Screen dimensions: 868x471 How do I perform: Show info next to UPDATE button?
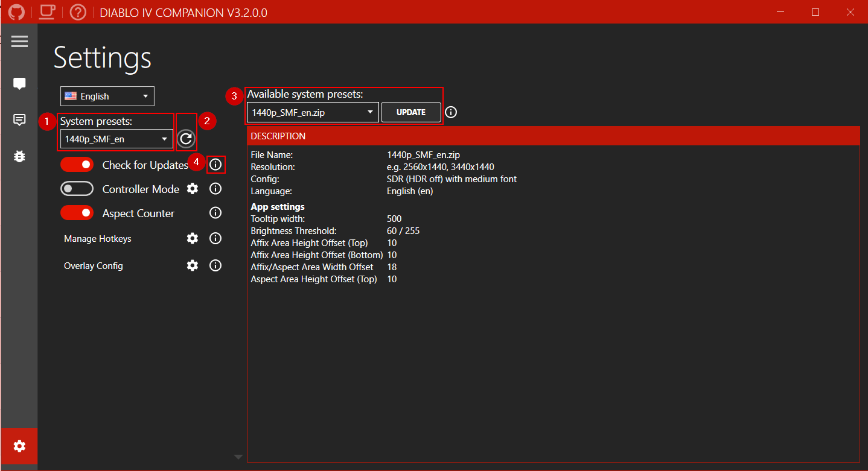(x=451, y=112)
